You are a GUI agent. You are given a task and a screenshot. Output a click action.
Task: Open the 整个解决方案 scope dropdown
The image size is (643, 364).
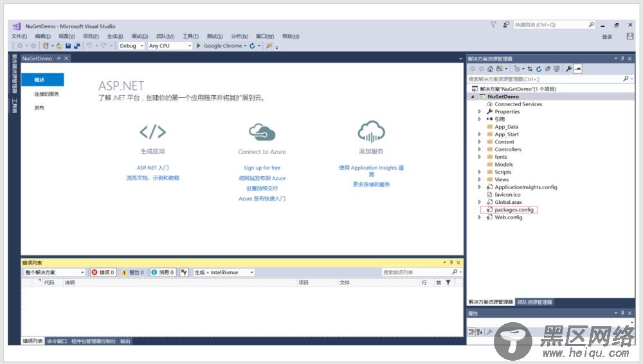(x=54, y=272)
